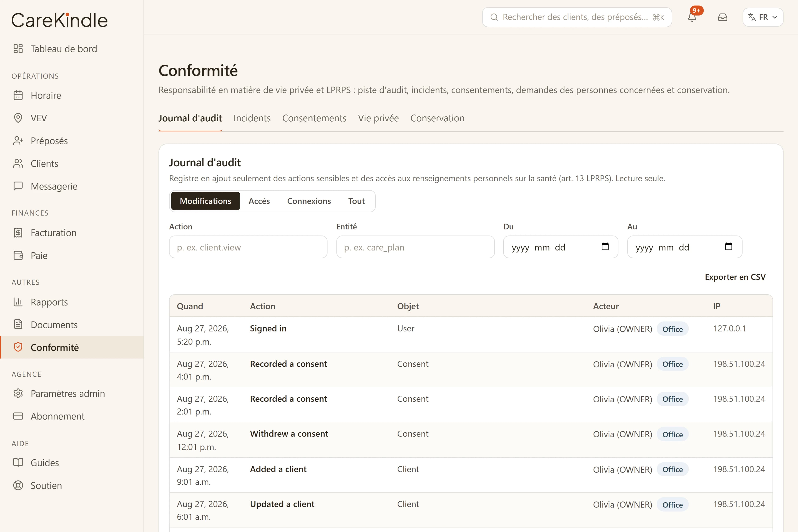Click the client search box
798x532 pixels.
[x=577, y=17]
